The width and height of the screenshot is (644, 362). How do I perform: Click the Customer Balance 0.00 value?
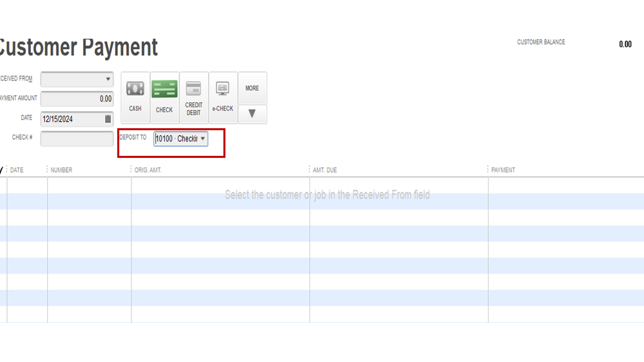tap(625, 44)
